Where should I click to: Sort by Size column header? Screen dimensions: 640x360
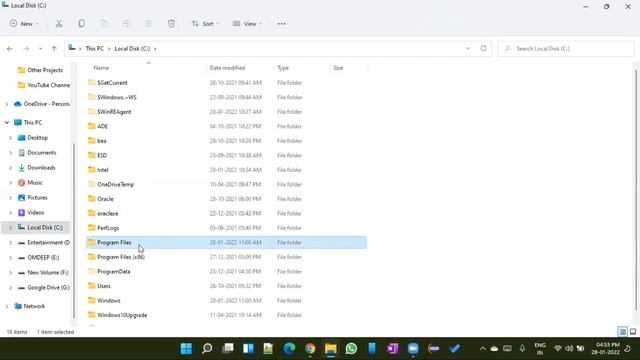(x=338, y=68)
